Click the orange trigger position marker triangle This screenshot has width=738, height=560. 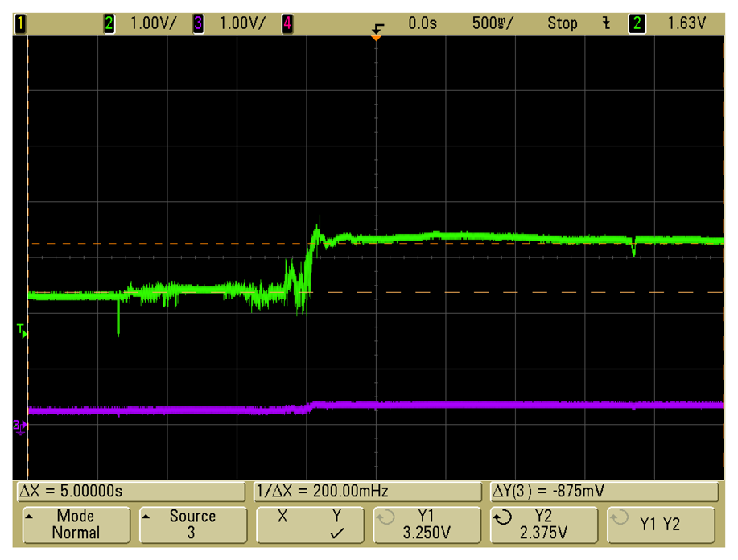(376, 37)
